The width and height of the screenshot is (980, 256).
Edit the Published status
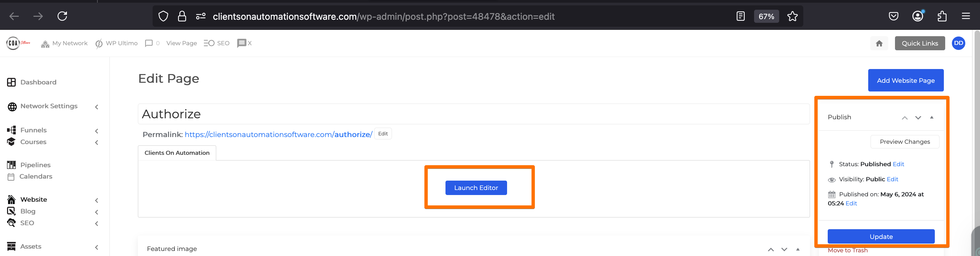(898, 164)
